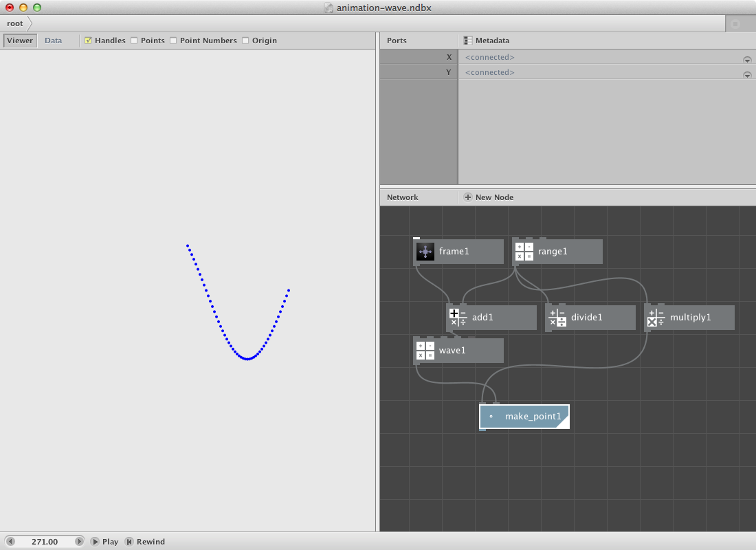756x550 pixels.
Task: Enable the Origin checkbox
Action: click(245, 41)
